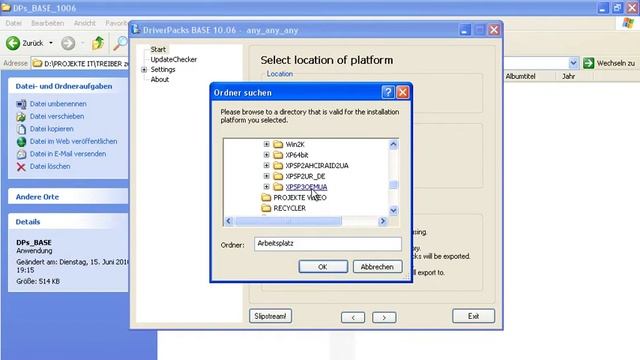Click the green Zurück back arrow icon

coord(13,43)
